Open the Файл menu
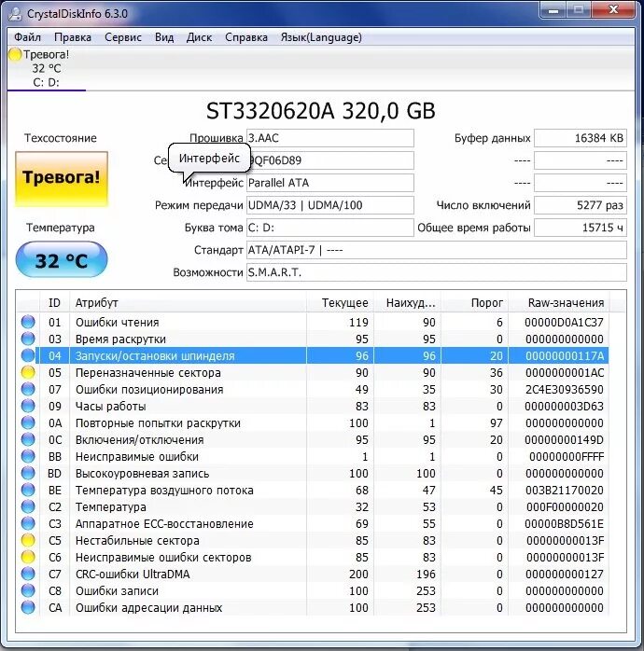This screenshot has height=651, width=644. (x=27, y=37)
